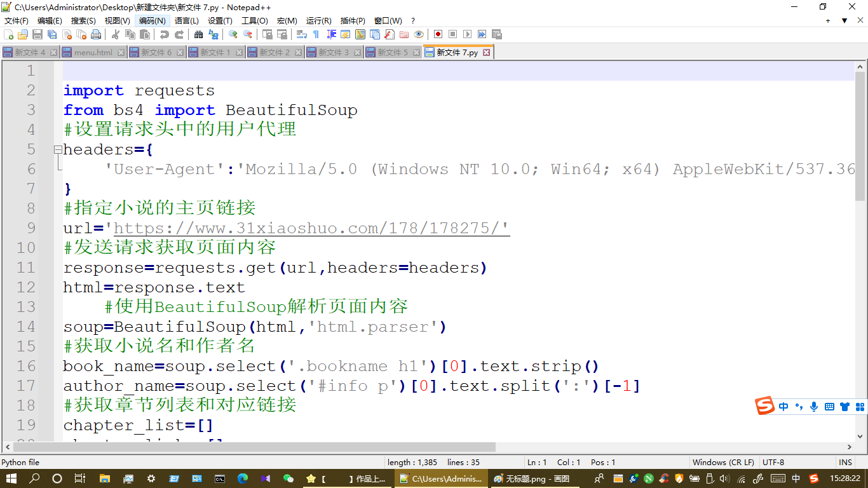
Task: Toggle synchronize vertical scrolling icon
Action: coord(267,34)
